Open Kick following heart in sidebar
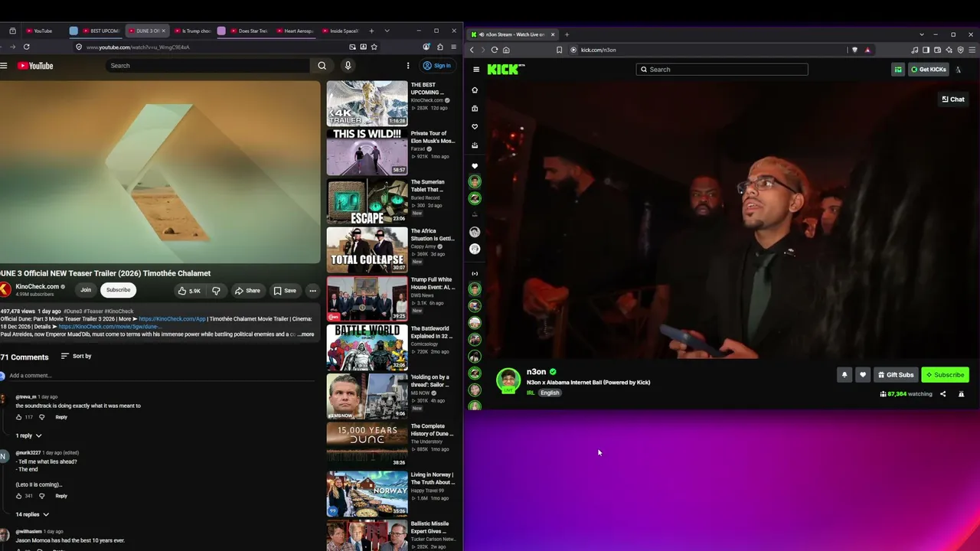The width and height of the screenshot is (980, 551). (x=475, y=127)
